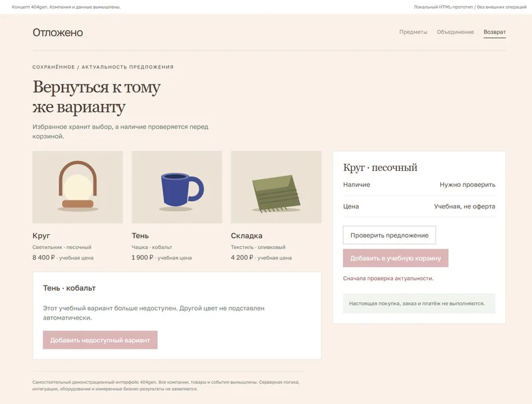Click the Тень product title
This screenshot has height=404, width=532.
[x=140, y=236]
